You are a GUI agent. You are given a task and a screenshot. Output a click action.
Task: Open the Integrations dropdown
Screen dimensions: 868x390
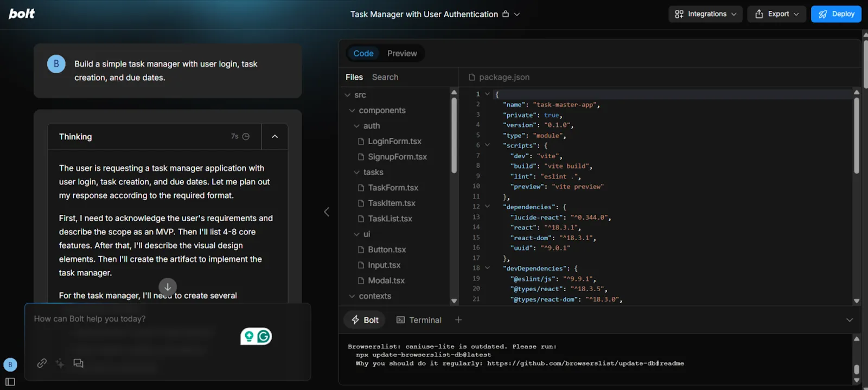705,14
